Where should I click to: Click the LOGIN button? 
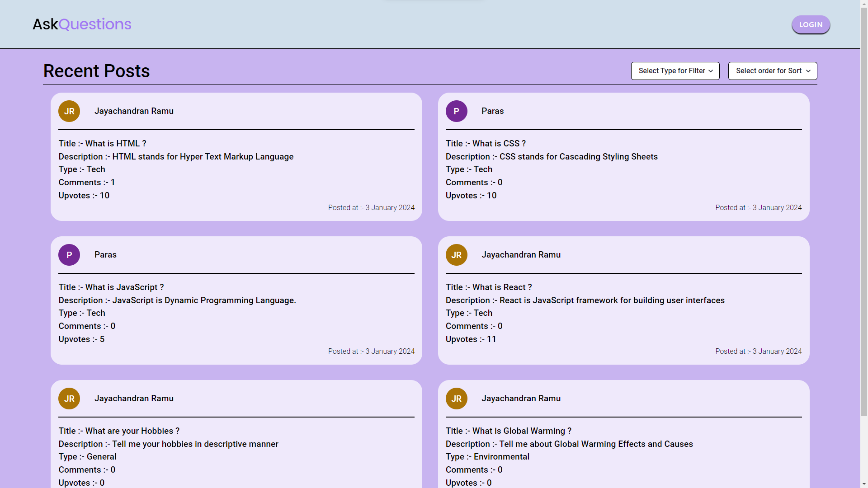810,25
